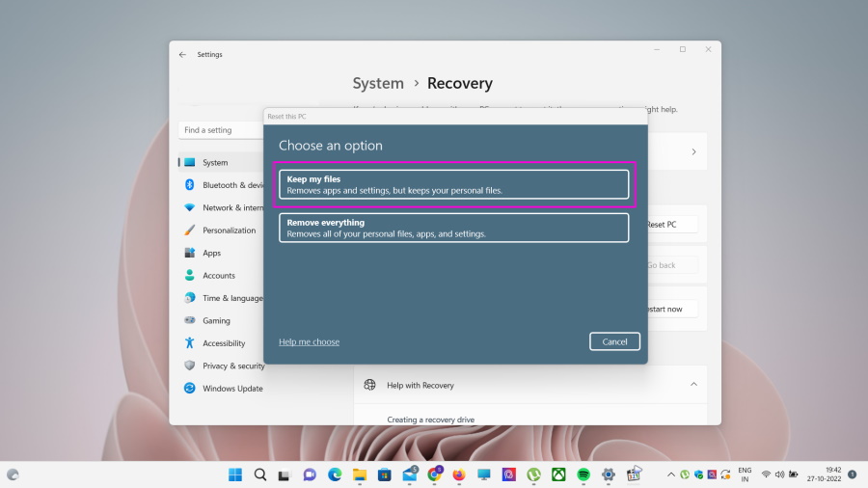Go to the Accounts settings section

click(x=218, y=276)
